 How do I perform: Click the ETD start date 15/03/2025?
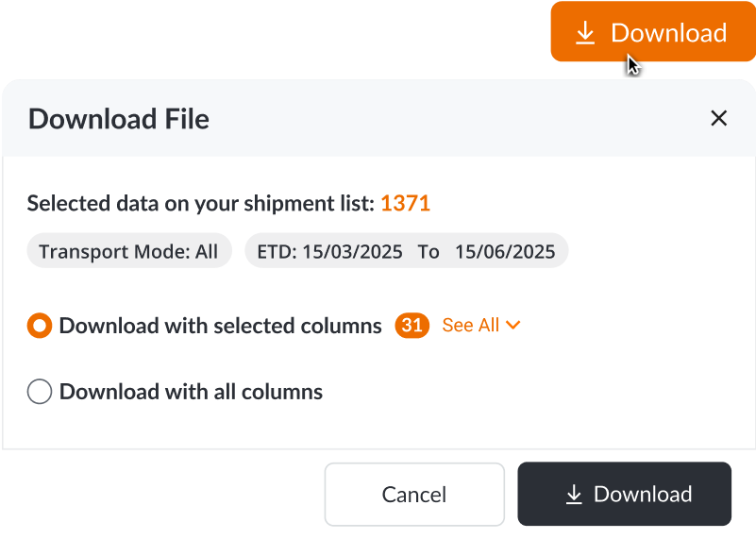[x=353, y=251]
